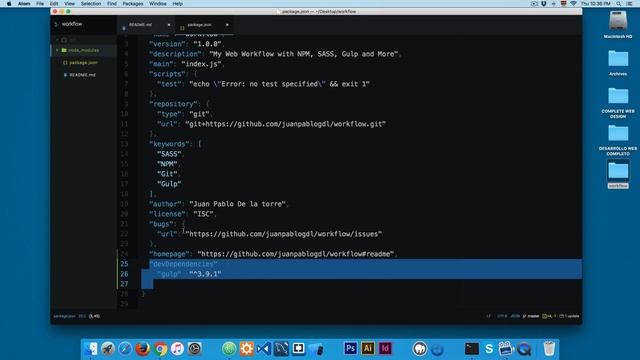The height and width of the screenshot is (360, 640).
Task: Open package.json in the tree view
Action: pyautogui.click(x=83, y=62)
